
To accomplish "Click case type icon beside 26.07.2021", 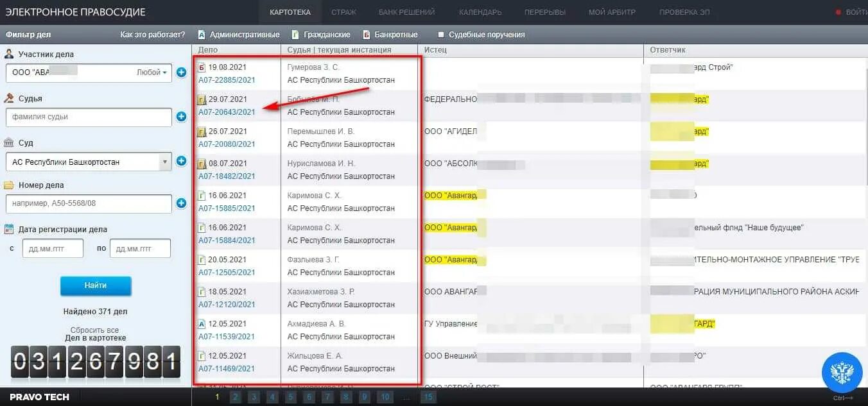I will pyautogui.click(x=202, y=131).
